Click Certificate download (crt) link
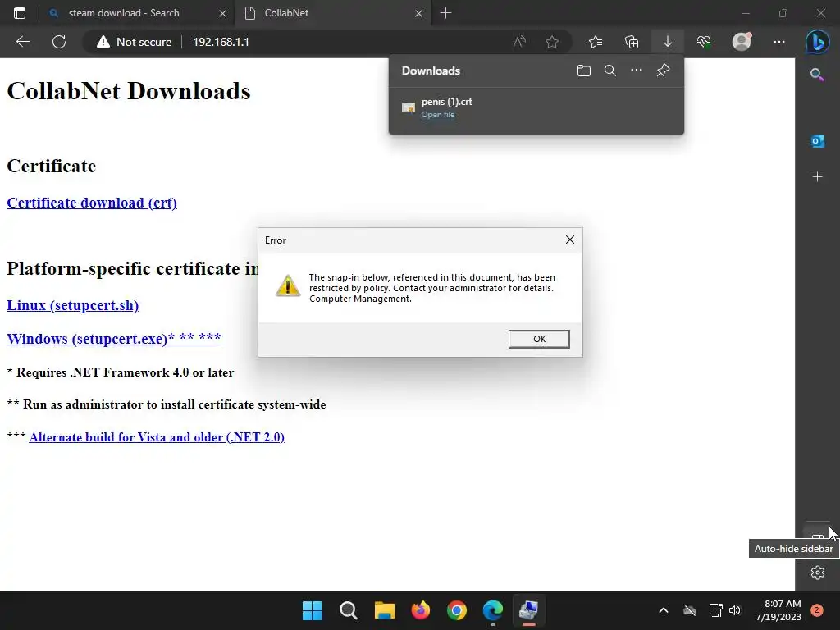Viewport: 840px width, 630px height. tap(92, 203)
